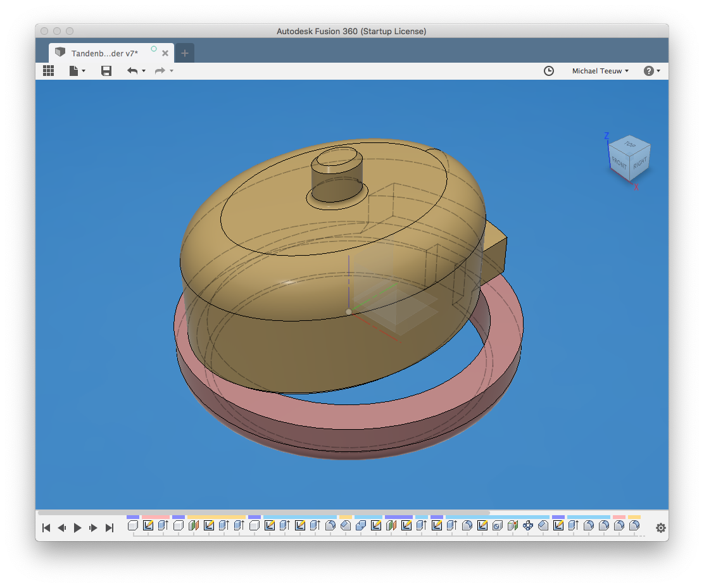Select the move feature icon in timeline
This screenshot has height=588, width=704.
[x=528, y=525]
